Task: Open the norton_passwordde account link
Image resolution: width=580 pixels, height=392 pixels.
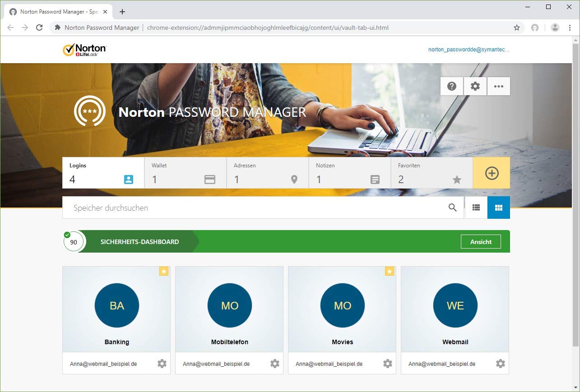Action: pos(469,50)
